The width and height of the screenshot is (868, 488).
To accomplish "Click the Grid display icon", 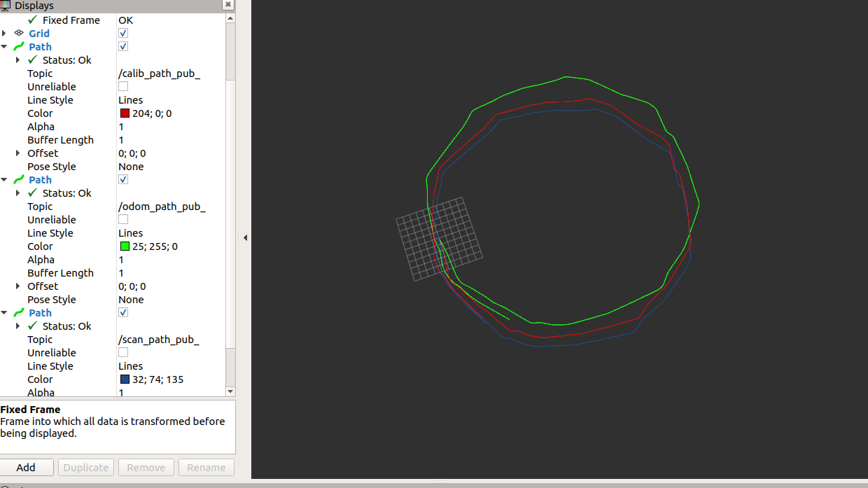I will pyautogui.click(x=19, y=33).
